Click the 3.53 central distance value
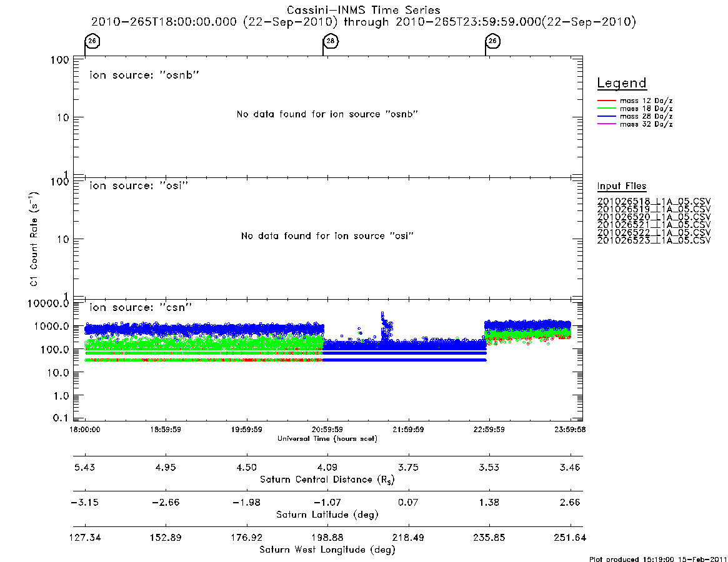Viewport: 728px width, 562px height. pyautogui.click(x=489, y=467)
